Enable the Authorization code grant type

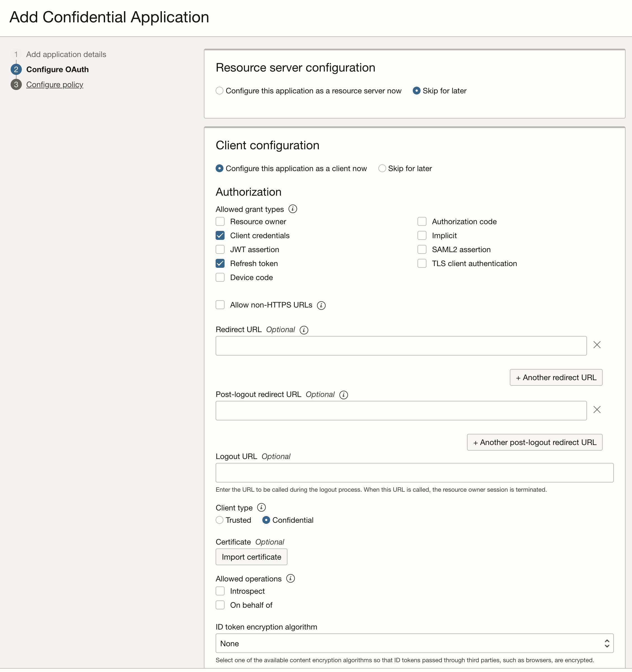click(x=422, y=221)
